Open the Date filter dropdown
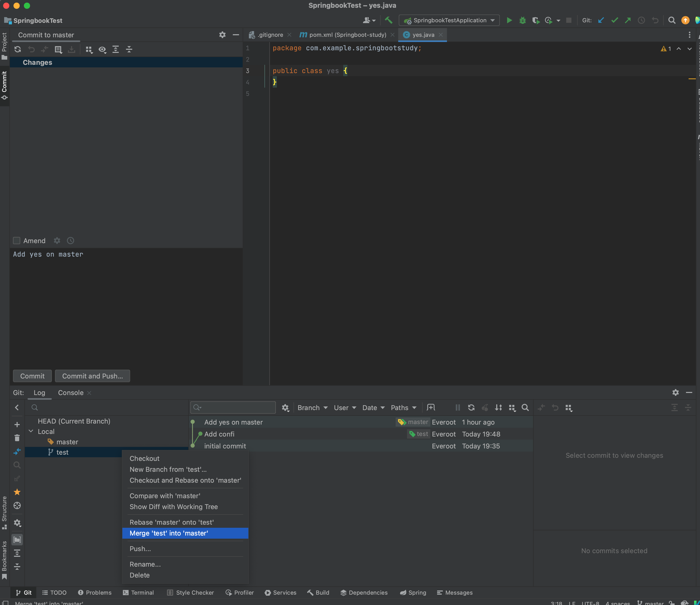Viewport: 700px width, 605px height. click(x=373, y=408)
